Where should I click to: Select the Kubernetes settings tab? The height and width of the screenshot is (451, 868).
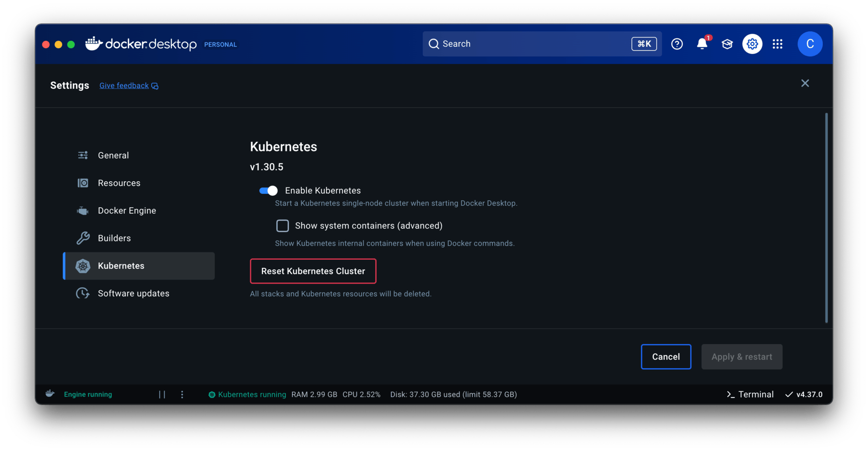tap(139, 266)
